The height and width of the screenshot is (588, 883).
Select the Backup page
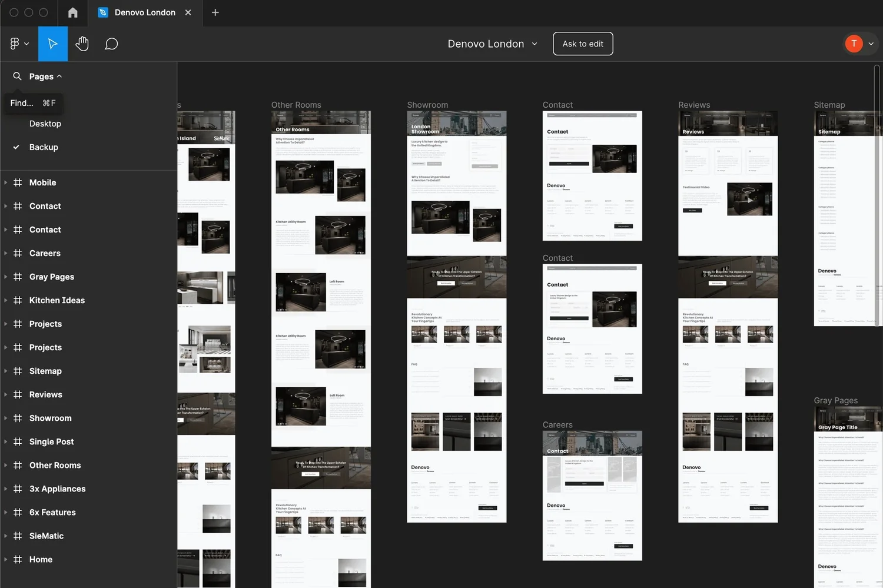[44, 147]
